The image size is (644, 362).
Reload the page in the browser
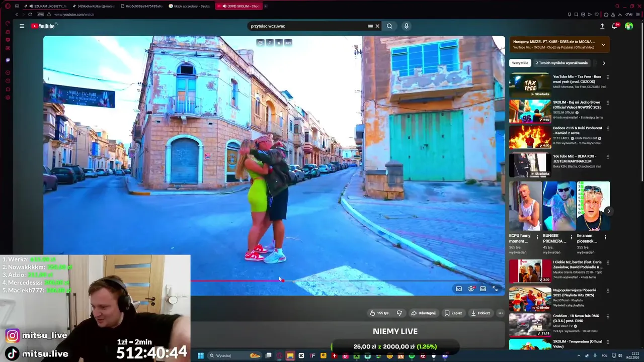pos(30,15)
